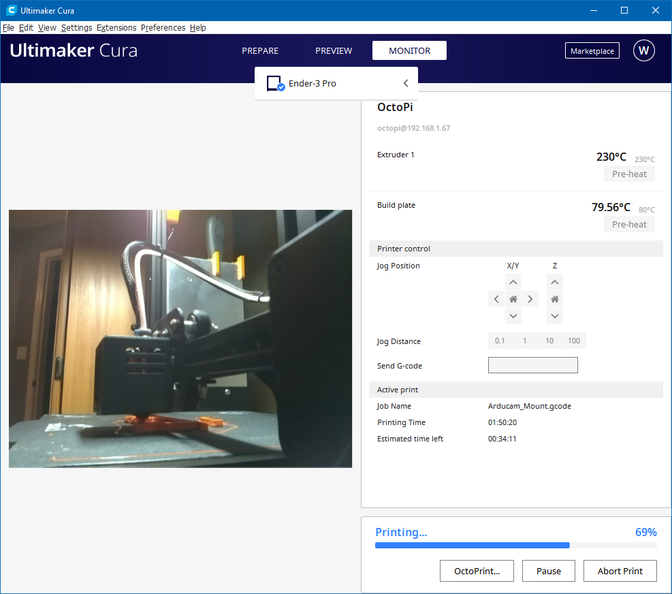Image resolution: width=672 pixels, height=594 pixels.
Task: Click the octopi@192.168.1.67 address
Action: [414, 128]
